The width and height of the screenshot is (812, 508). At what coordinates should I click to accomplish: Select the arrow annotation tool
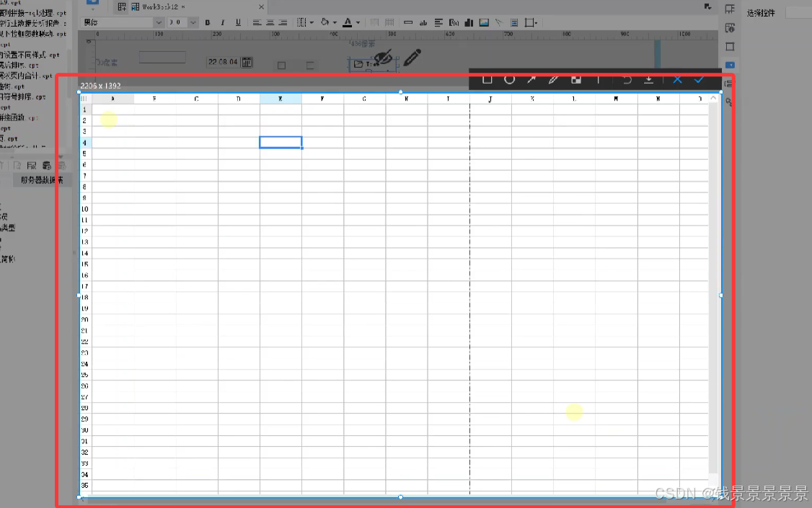pyautogui.click(x=531, y=79)
